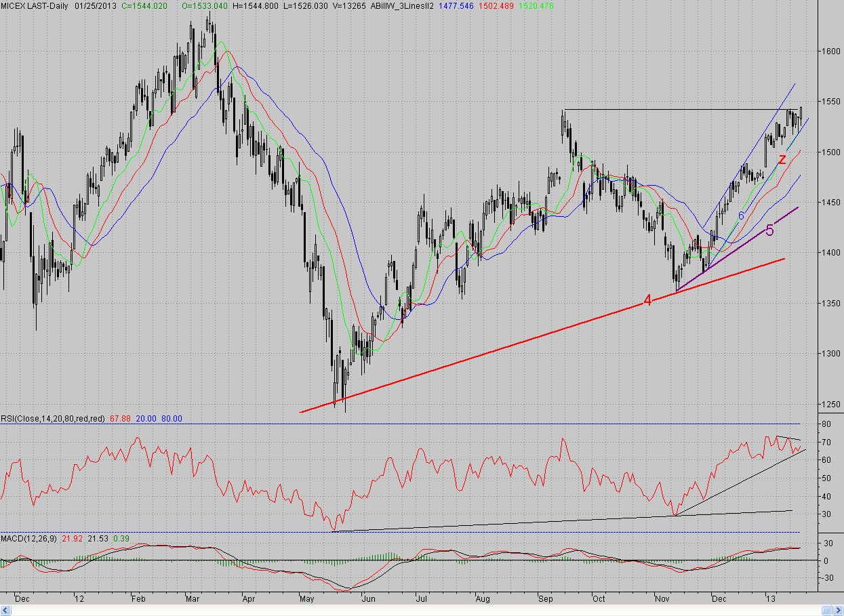Click the Sep label on time axis
The image size is (844, 616).
546,599
